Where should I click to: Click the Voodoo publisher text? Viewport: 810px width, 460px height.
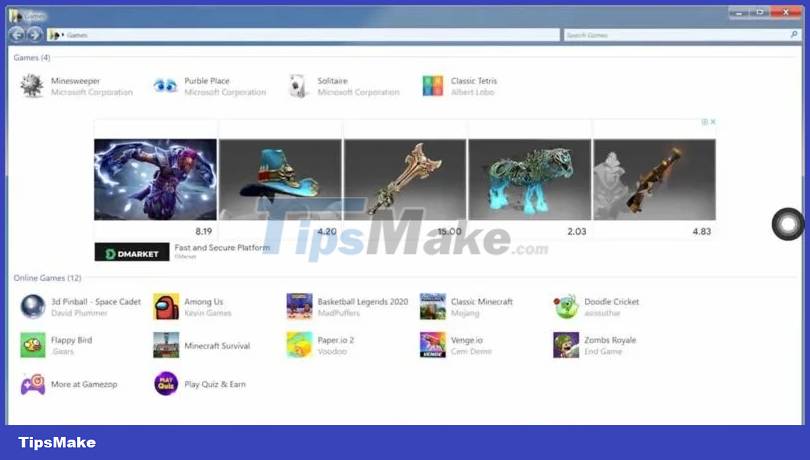tap(332, 351)
